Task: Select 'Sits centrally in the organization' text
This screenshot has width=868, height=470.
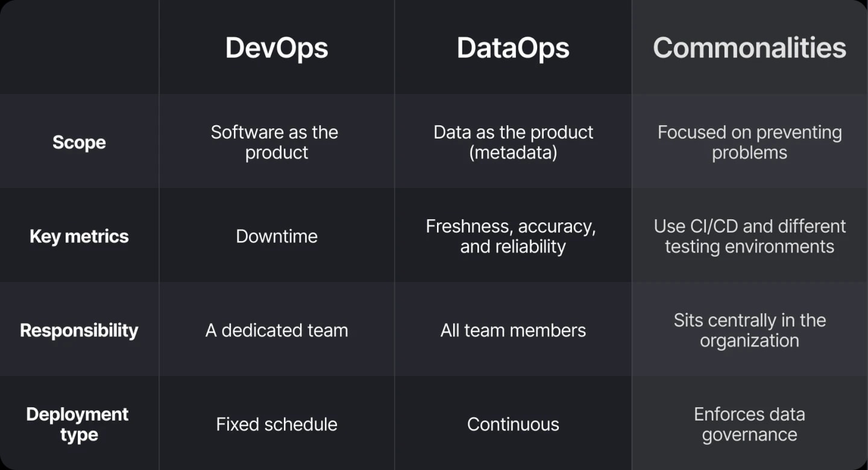Action: (x=749, y=330)
